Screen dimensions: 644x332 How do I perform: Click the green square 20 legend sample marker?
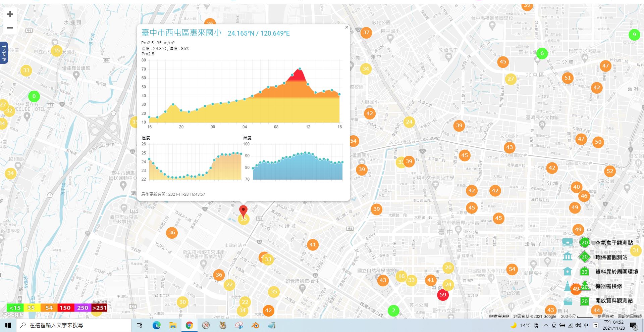click(x=585, y=301)
